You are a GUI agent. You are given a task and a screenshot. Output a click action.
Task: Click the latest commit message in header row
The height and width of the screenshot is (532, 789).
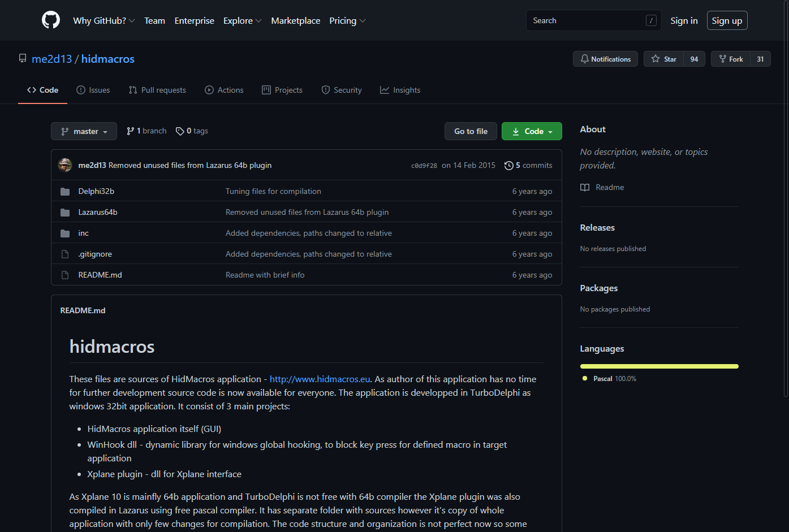click(190, 166)
